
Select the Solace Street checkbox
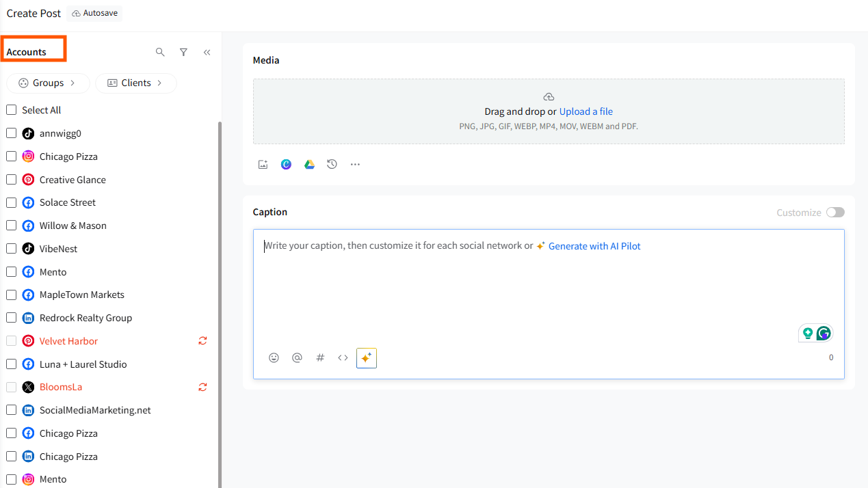(x=11, y=202)
